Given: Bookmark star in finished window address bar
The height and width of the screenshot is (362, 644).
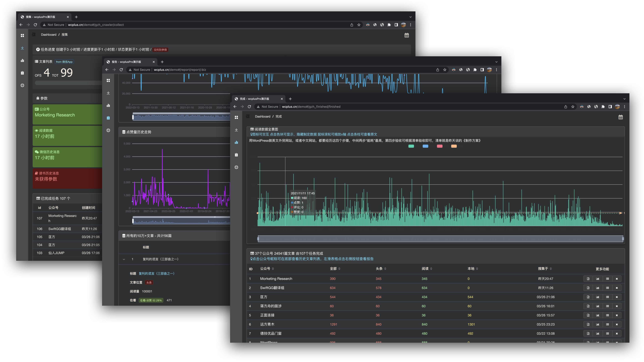Looking at the screenshot, I should 573,107.
